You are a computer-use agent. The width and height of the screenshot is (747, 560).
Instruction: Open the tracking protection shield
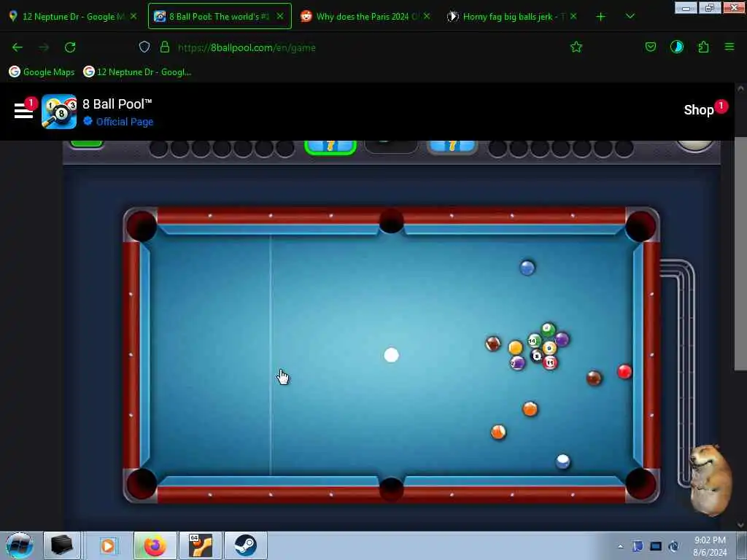(x=144, y=47)
